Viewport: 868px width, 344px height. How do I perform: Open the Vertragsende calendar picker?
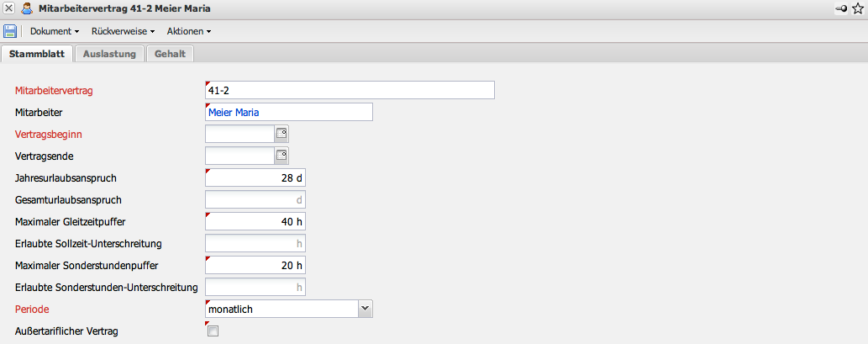281,156
